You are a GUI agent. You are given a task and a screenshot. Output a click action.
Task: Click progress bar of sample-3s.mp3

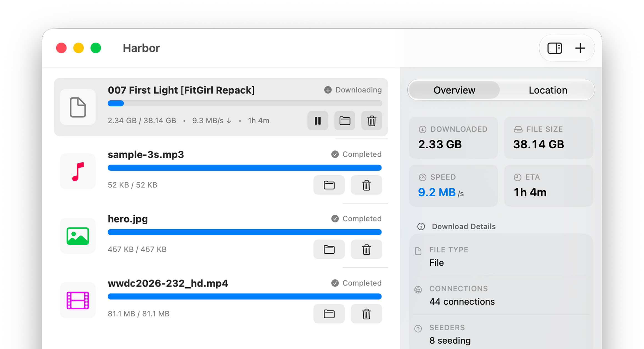tap(245, 168)
